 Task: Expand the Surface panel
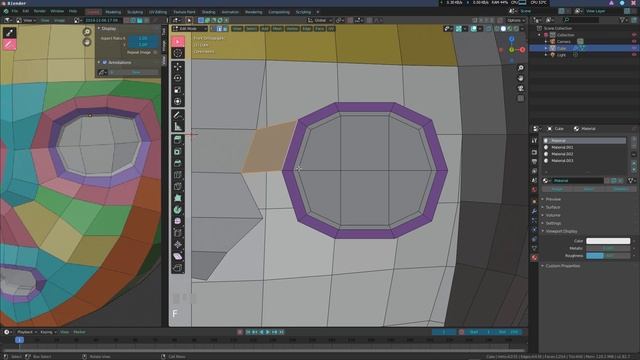pos(553,207)
